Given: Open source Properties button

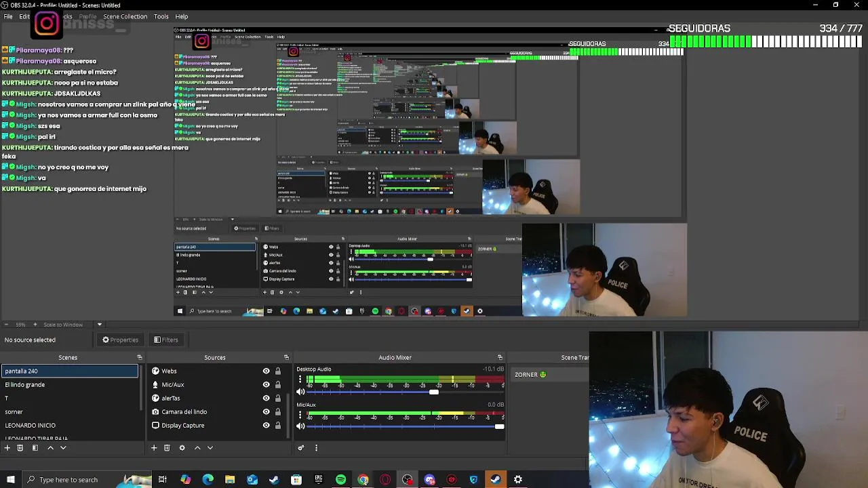Looking at the screenshot, I should pyautogui.click(x=120, y=340).
